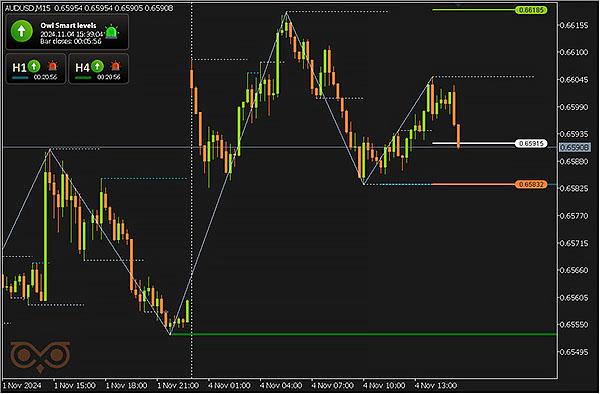
Task: Click the white 0.65915 level price tag
Action: pos(531,143)
